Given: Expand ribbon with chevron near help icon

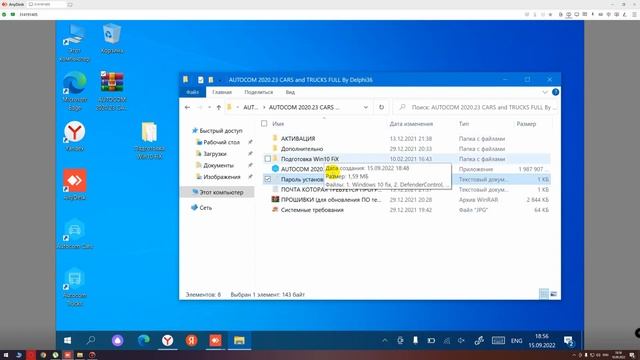Looking at the screenshot, I should (545, 92).
